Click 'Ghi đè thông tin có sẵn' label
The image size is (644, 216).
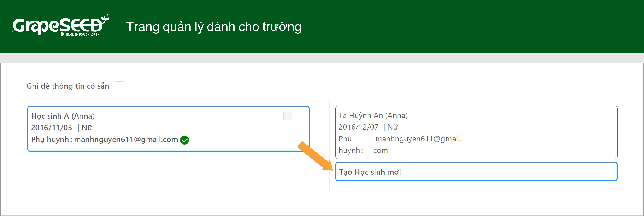point(68,86)
